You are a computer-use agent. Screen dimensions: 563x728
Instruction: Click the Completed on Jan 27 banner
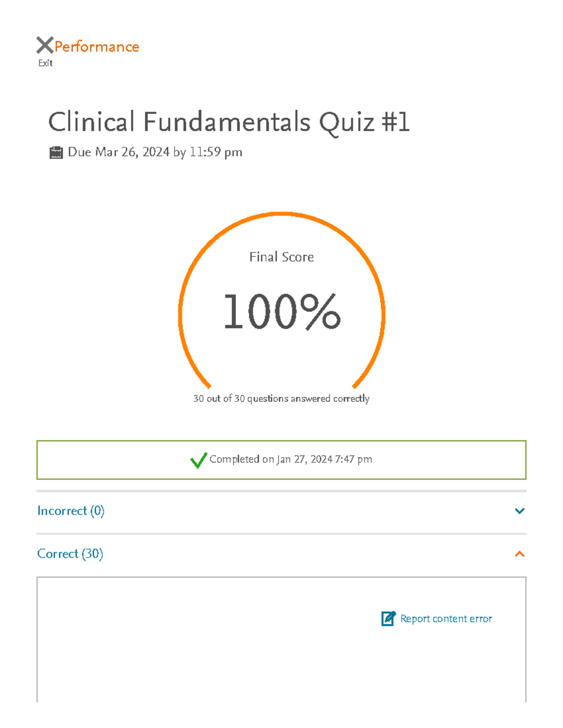pos(281,459)
